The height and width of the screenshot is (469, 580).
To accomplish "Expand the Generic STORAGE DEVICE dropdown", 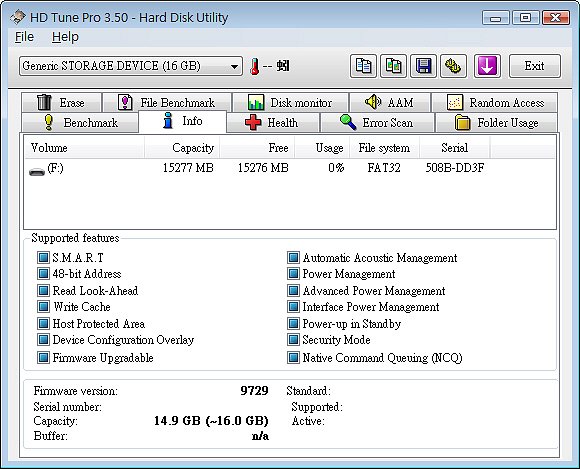I will [131, 66].
